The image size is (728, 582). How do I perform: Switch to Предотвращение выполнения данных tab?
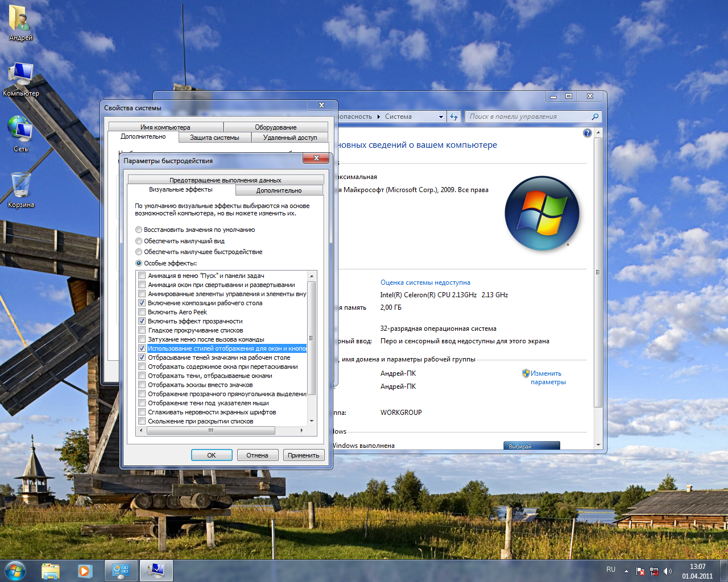point(225,180)
